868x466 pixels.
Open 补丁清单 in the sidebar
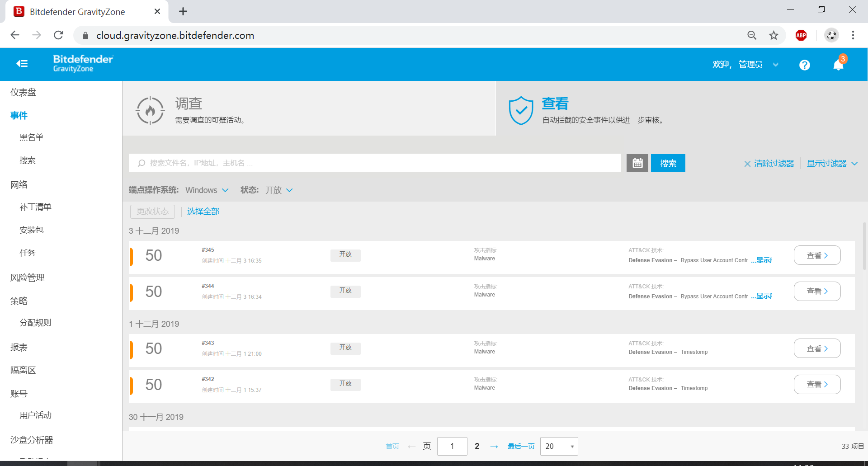pyautogui.click(x=35, y=207)
